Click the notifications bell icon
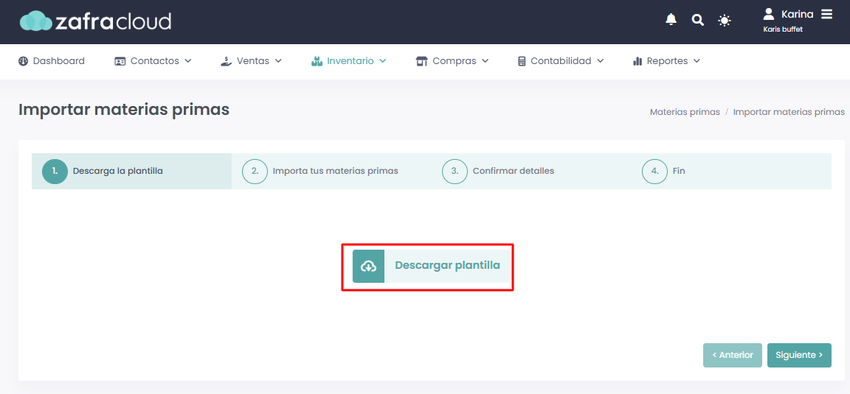 [x=671, y=20]
